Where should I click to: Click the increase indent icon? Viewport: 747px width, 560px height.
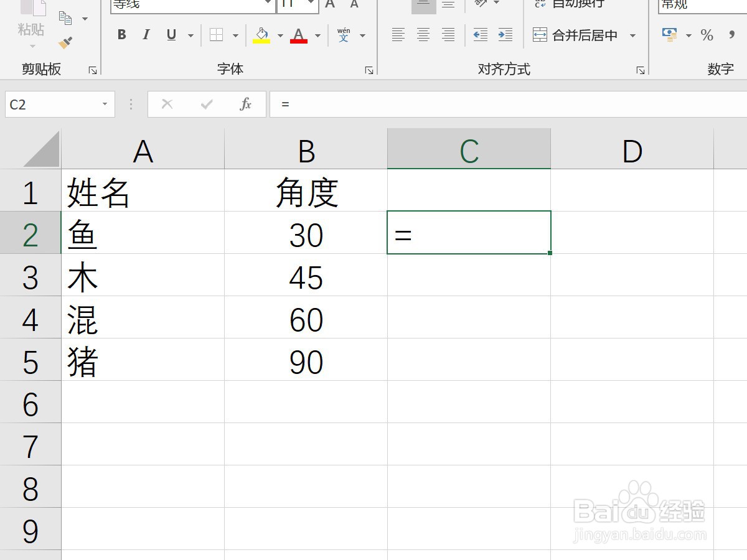tap(507, 35)
